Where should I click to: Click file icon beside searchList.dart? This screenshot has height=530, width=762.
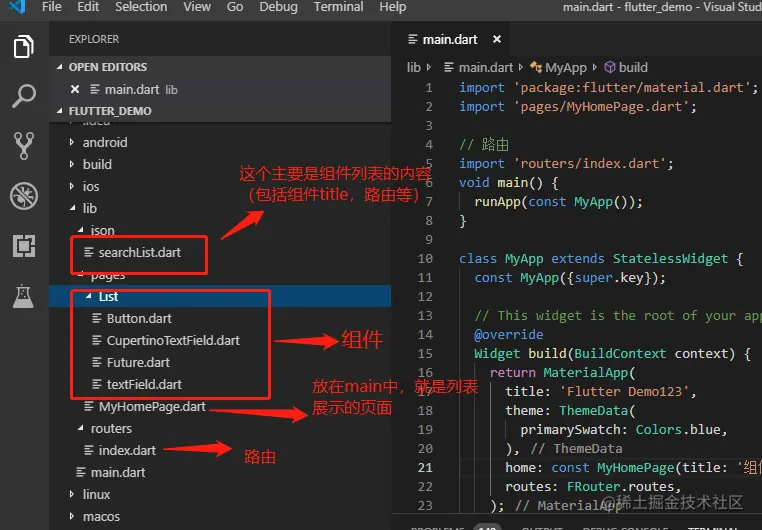tap(88, 252)
